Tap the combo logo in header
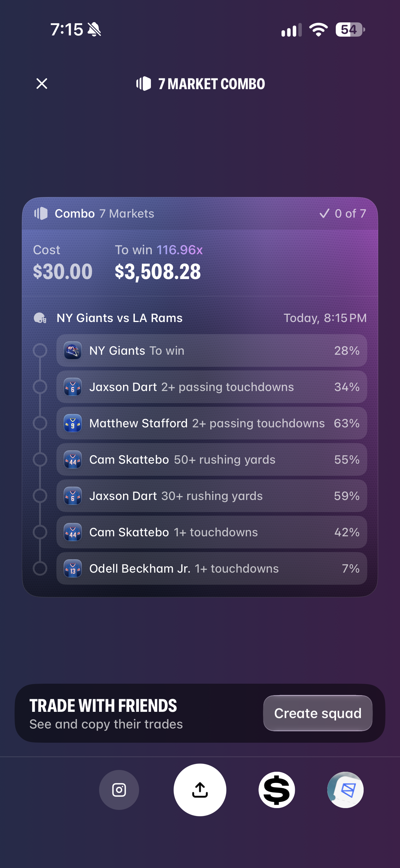The image size is (400, 868). pyautogui.click(x=144, y=84)
